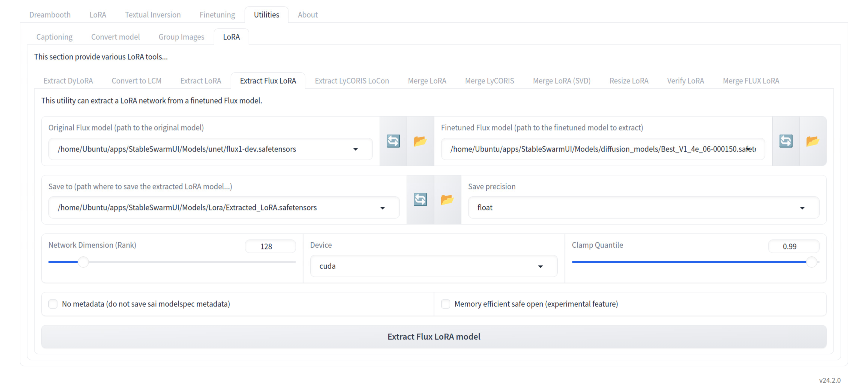Open the Resize LoRA tab
The height and width of the screenshot is (392, 868).
tap(628, 81)
